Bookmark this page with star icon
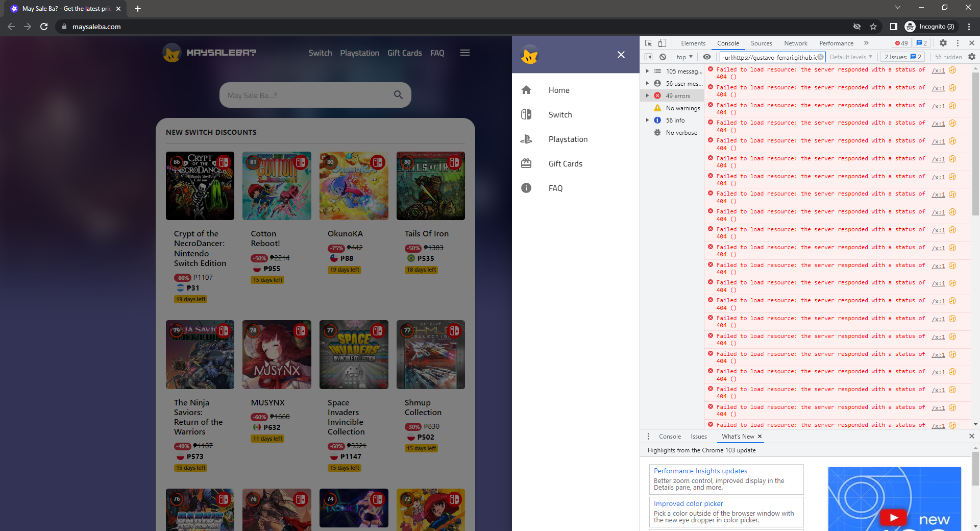Image resolution: width=980 pixels, height=531 pixels. 873,27
